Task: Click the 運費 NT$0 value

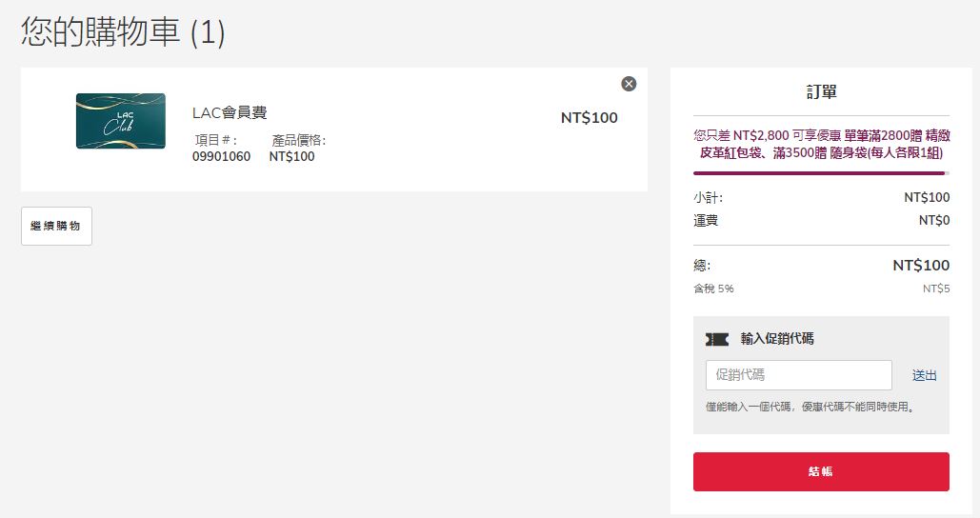Action: [934, 220]
